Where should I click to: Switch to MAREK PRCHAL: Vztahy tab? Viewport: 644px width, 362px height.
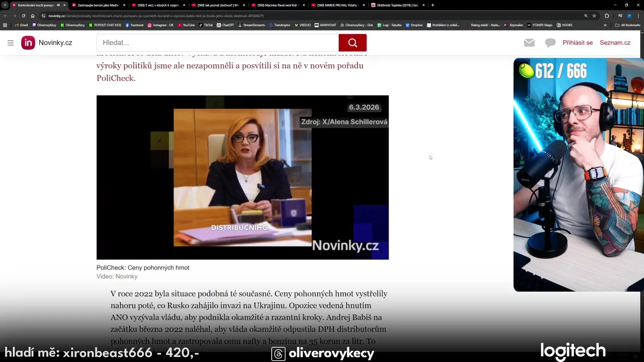tap(338, 5)
